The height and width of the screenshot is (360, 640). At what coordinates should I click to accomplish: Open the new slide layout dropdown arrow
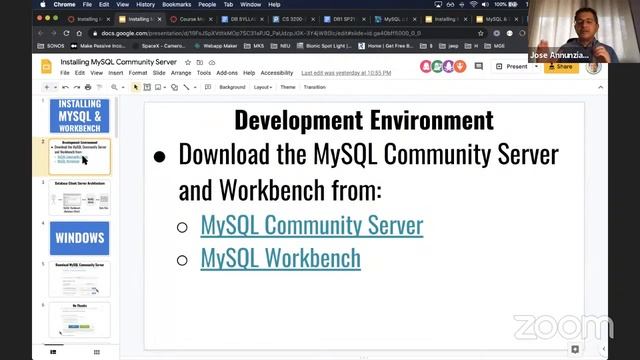[55, 87]
